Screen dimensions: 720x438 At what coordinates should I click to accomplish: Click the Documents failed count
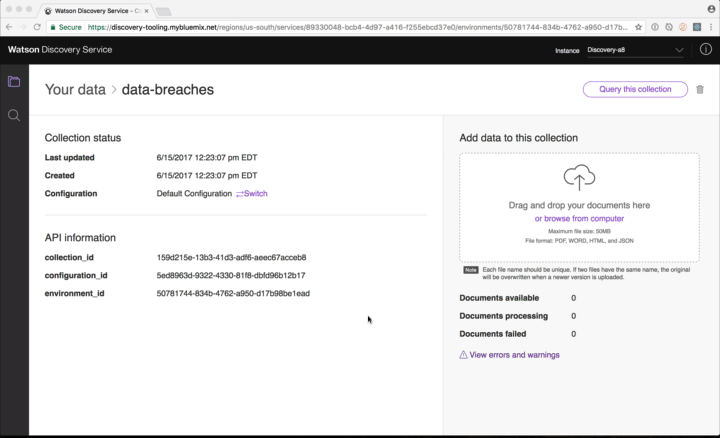(574, 334)
